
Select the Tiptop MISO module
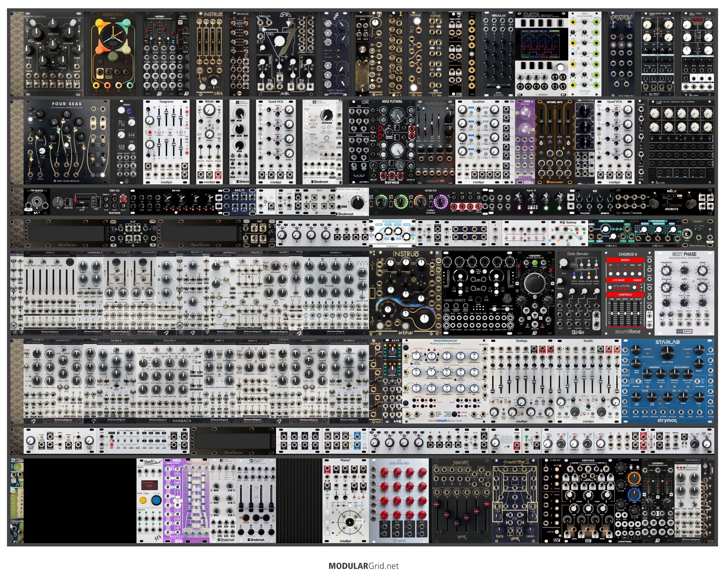point(585,54)
